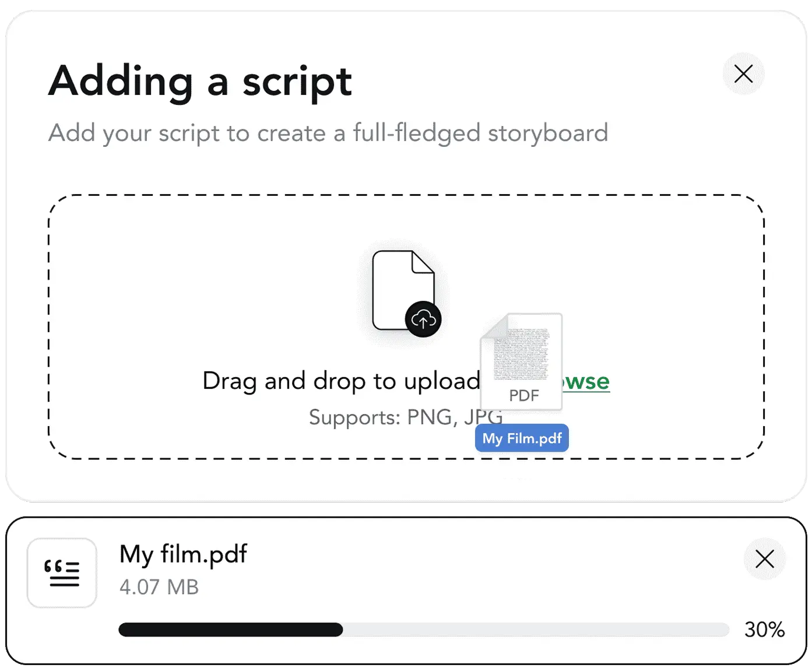Select the blue My Film.pdf file tag
812x668 pixels.
521,438
